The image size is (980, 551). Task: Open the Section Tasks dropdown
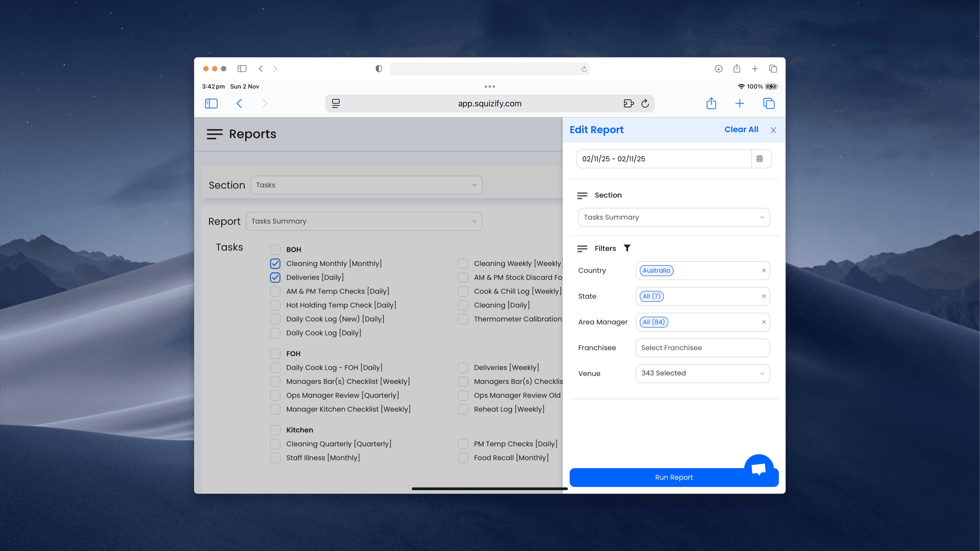366,185
